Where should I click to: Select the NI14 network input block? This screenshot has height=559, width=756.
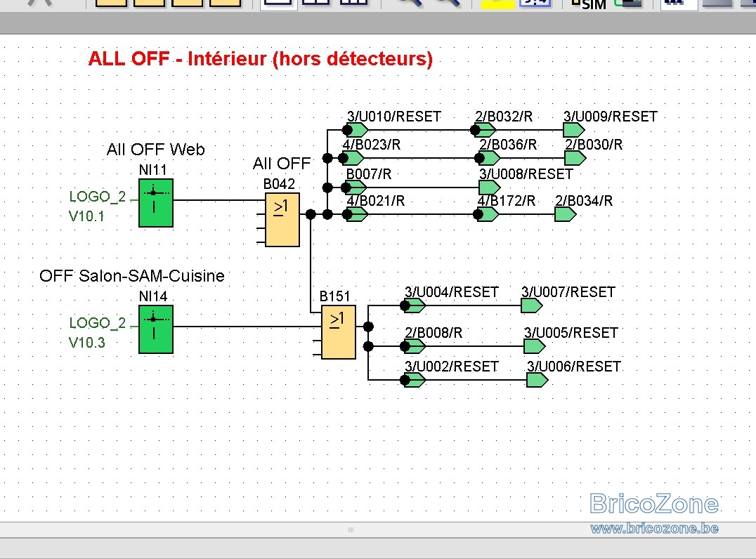pyautogui.click(x=156, y=329)
